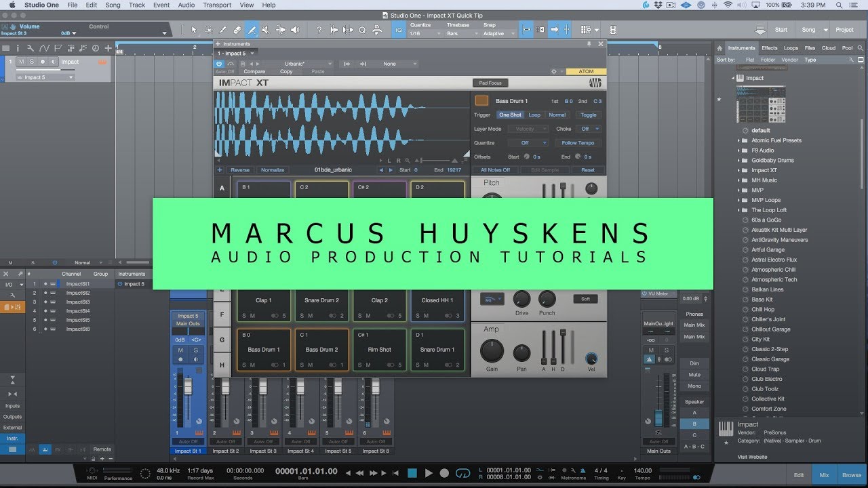Switch to the Loops browser tab
The height and width of the screenshot is (488, 868).
click(x=791, y=48)
